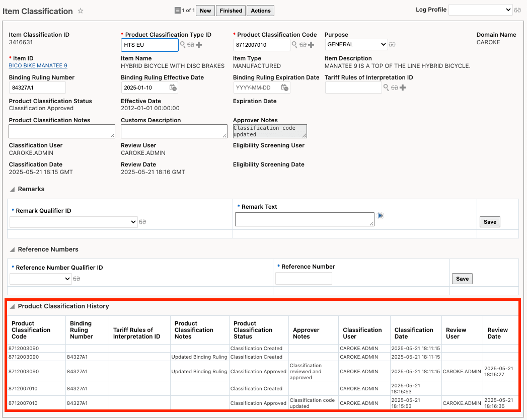Viewport: 527px width, 420px height.
Task: Click glasses icon for Tariff Rules of Interpretation ID
Action: [394, 88]
